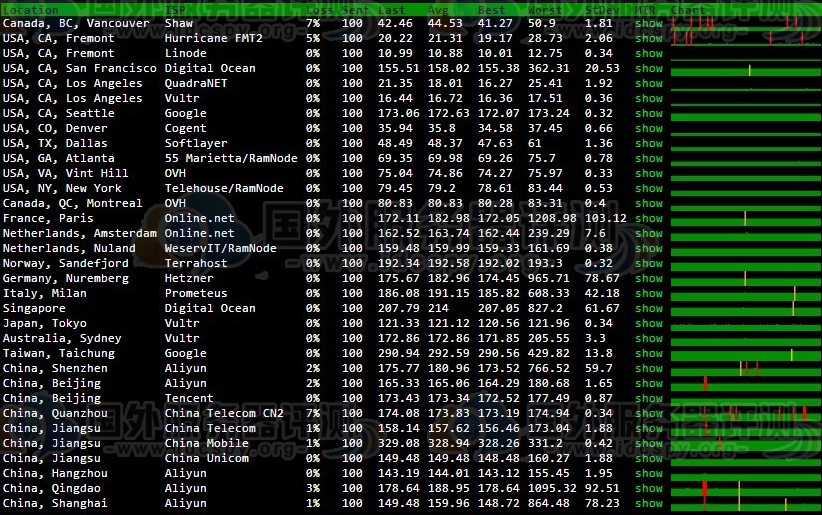Screen dimensions: 822x515
Task: Select the worst value 1095.32 for Qingdao
Action: click(552, 488)
